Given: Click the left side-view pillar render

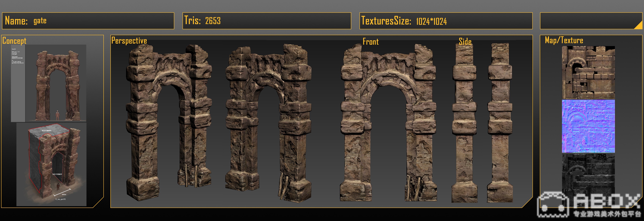Looking at the screenshot, I should [x=464, y=123].
